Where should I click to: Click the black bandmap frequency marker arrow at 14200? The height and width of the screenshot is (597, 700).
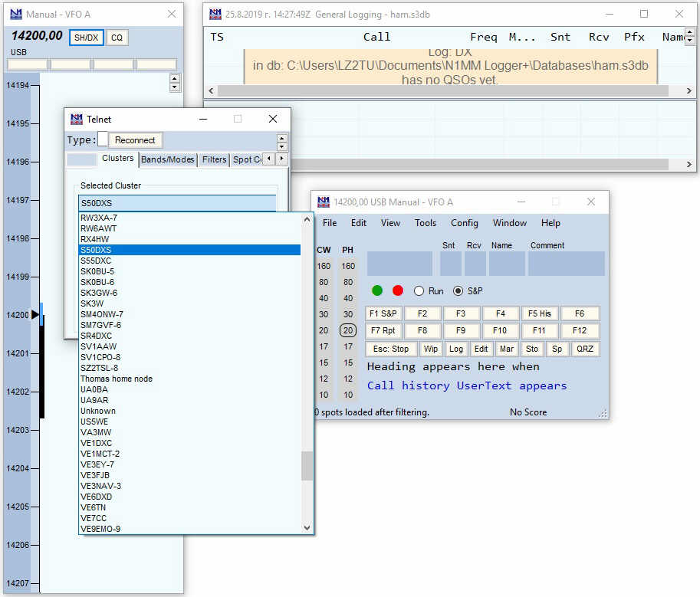pos(35,314)
